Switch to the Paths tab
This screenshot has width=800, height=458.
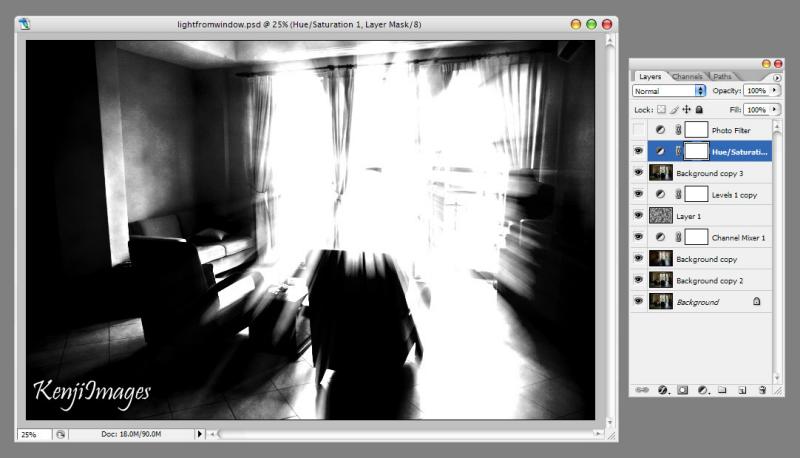[722, 76]
